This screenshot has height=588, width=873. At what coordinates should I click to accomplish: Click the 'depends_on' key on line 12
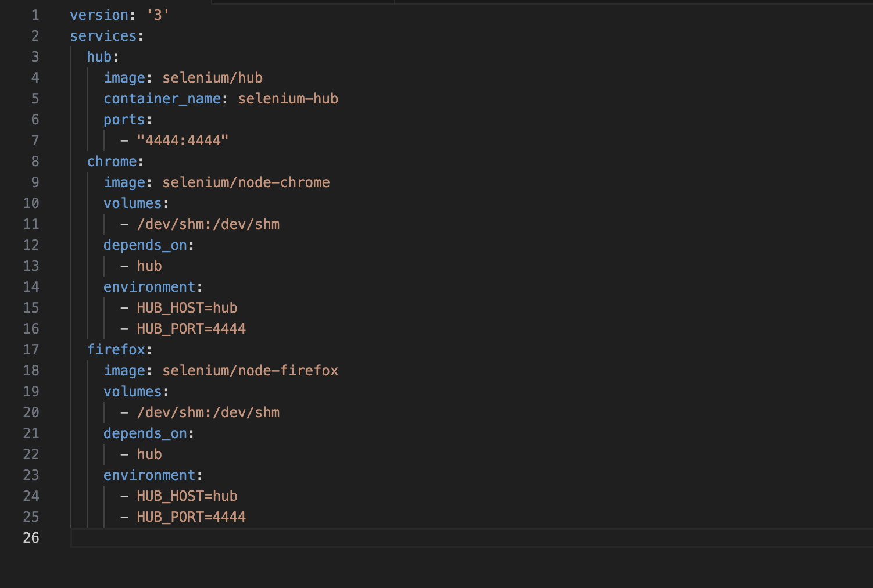coord(145,245)
